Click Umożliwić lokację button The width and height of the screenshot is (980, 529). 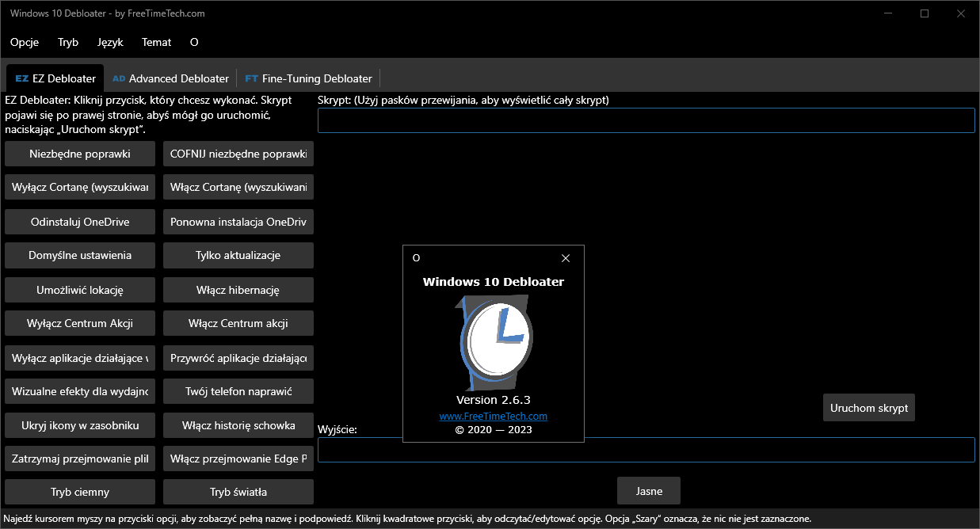click(80, 290)
